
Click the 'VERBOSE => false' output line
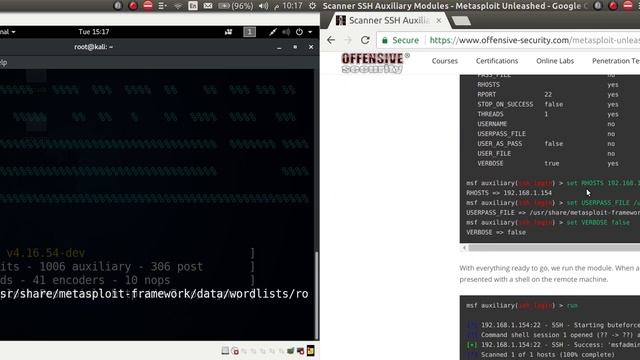(496, 232)
